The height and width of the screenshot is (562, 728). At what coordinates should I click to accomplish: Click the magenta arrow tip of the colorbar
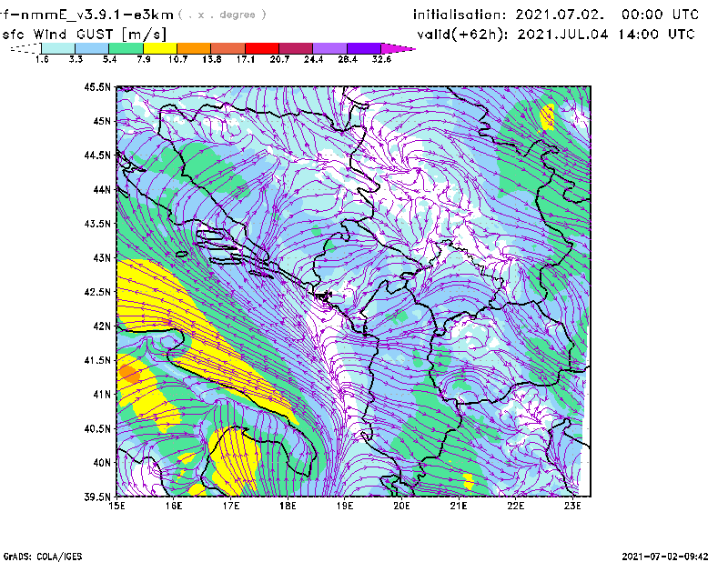click(x=398, y=48)
